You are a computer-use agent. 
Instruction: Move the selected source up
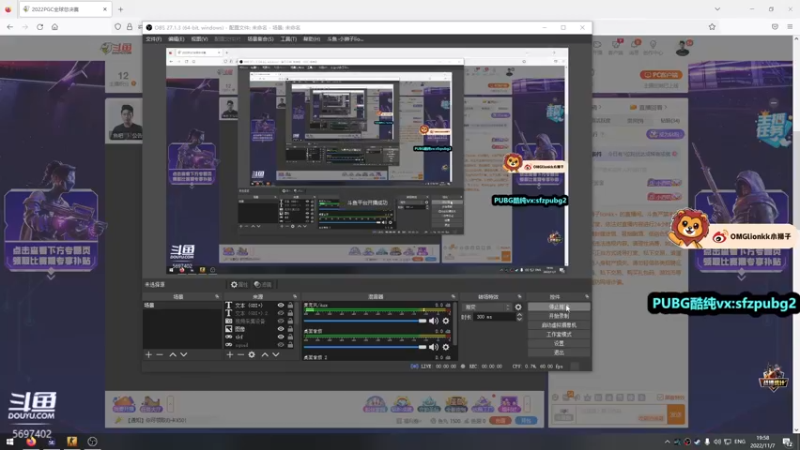[265, 355]
